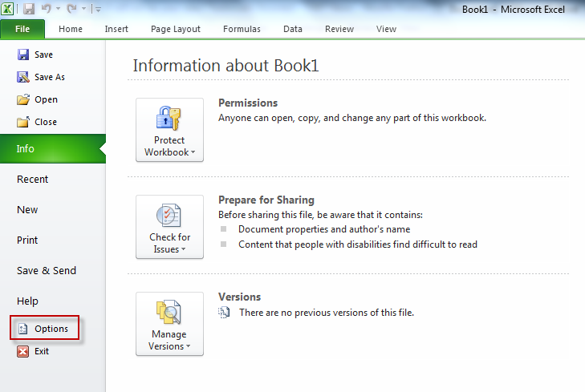
Task: Click the Redo arrow in Quick Access Toolbar
Action: [71, 8]
